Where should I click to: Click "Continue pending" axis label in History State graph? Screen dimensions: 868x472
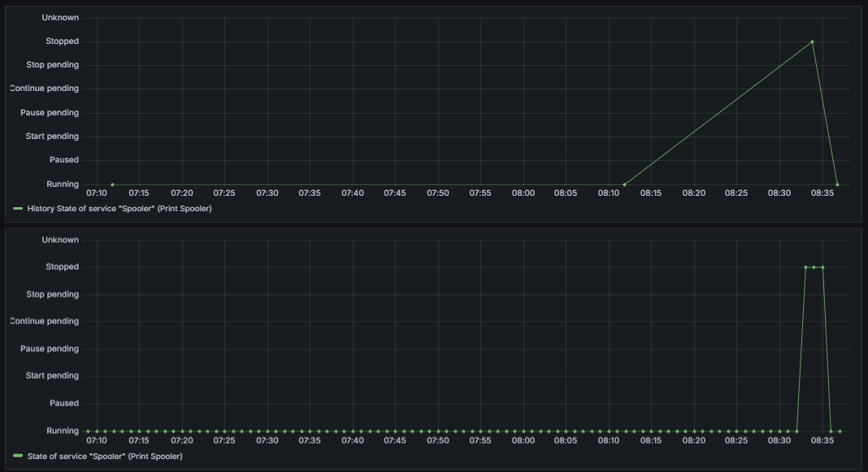tap(44, 89)
